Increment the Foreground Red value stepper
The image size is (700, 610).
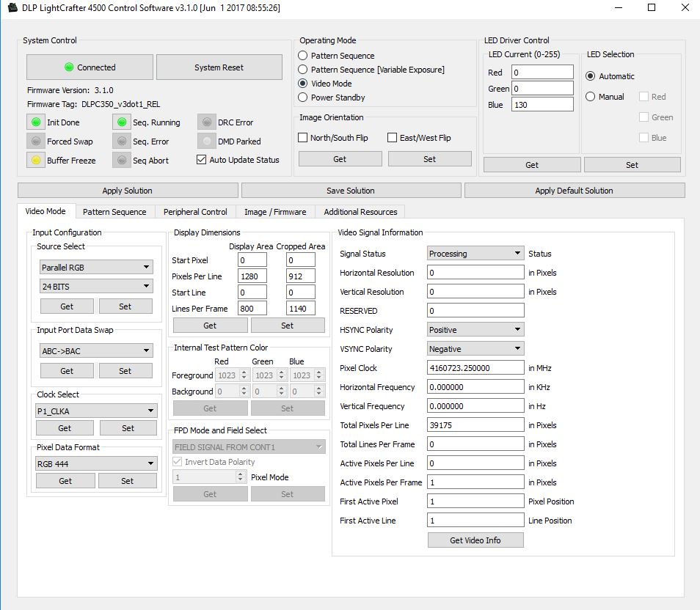[x=243, y=372]
